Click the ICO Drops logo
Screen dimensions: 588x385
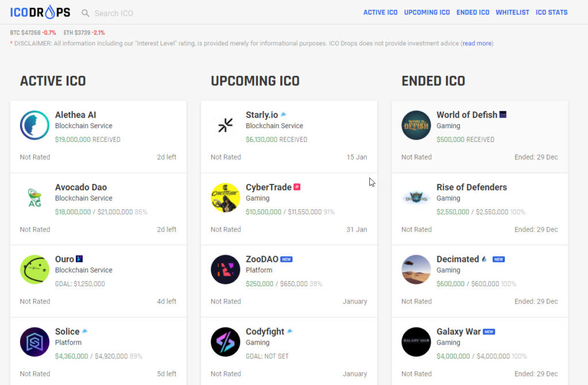pos(40,12)
